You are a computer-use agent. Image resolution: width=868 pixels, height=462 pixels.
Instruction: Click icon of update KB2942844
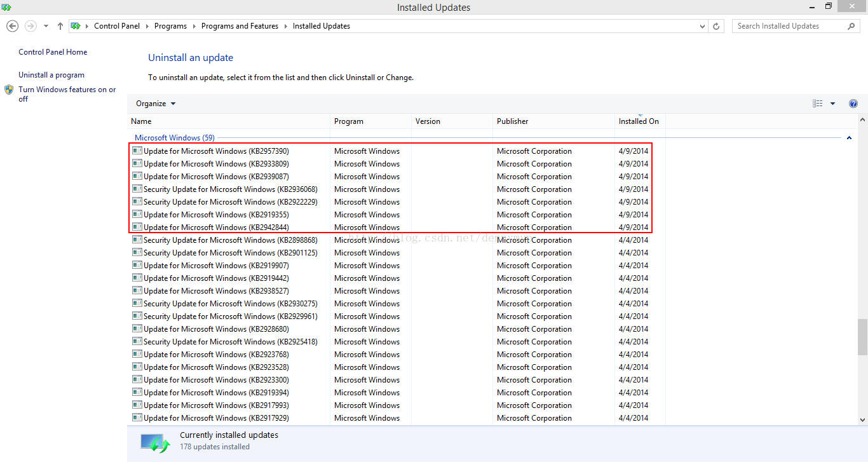click(137, 227)
